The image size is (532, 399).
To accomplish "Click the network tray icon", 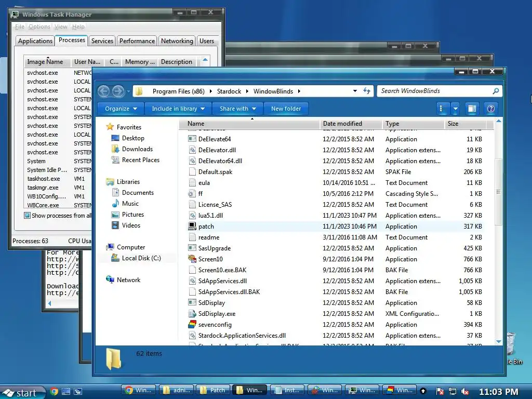I will point(453,391).
